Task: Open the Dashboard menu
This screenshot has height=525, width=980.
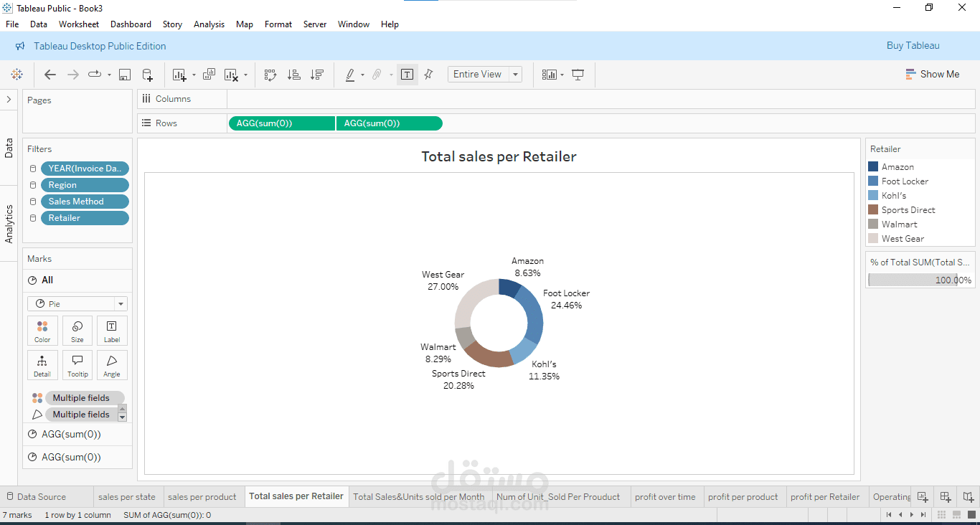Action: tap(131, 24)
